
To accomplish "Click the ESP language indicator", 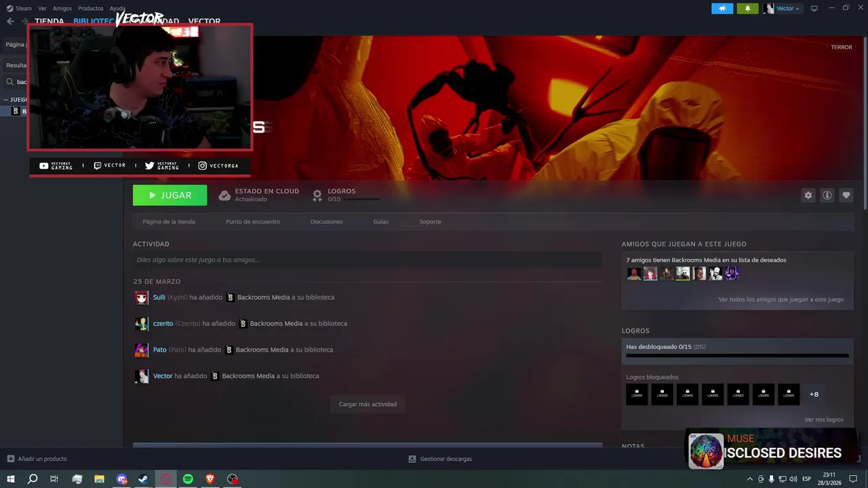I will click(x=807, y=479).
